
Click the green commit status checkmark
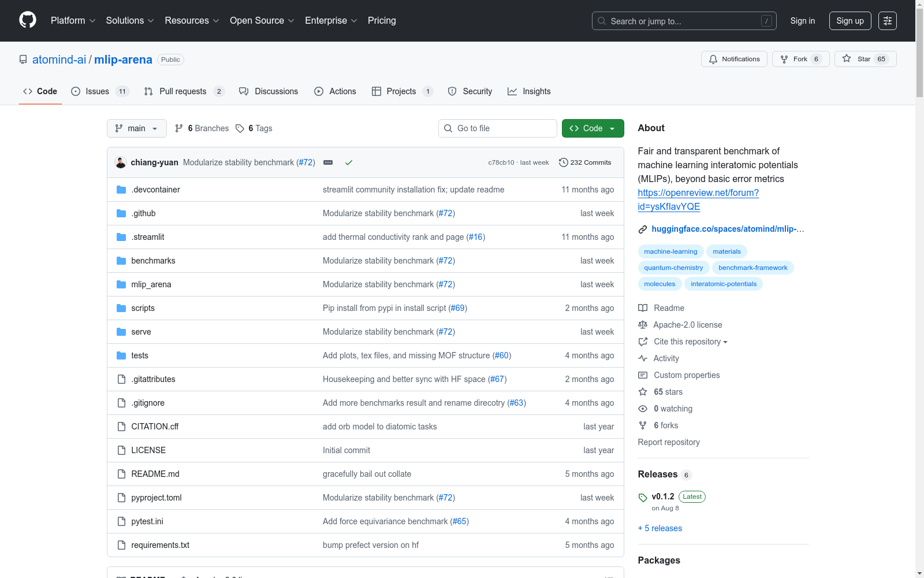[x=349, y=162]
